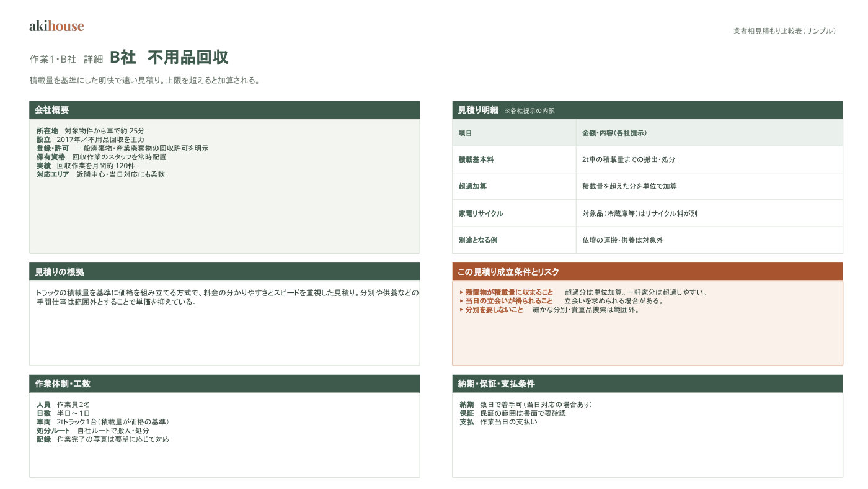
Task: Click the cell 2t車の積載量までの搬出・処分
Action: click(x=709, y=159)
